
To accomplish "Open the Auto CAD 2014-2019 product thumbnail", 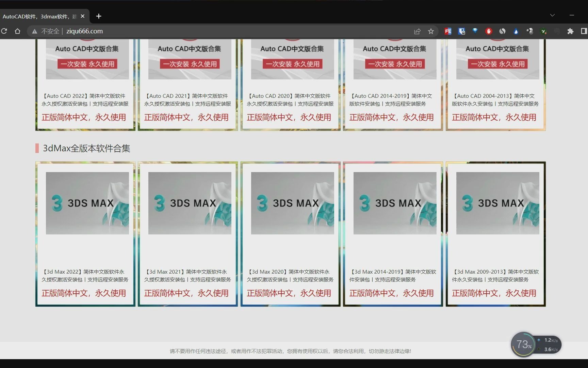I will pos(395,59).
